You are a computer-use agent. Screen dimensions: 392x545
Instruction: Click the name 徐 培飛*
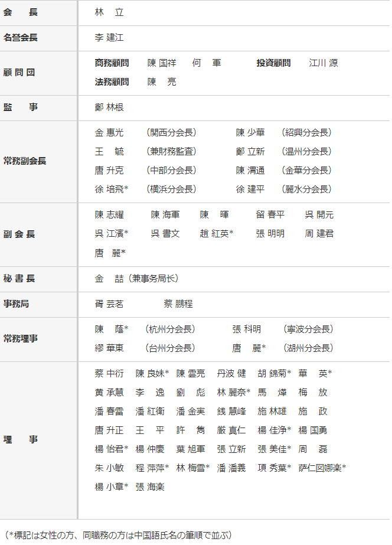coord(112,190)
